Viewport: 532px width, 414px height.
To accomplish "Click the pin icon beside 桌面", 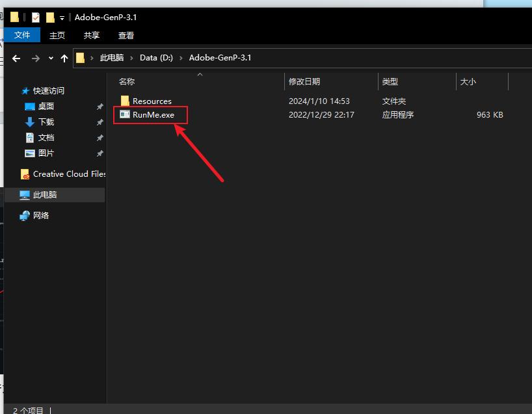I will coord(100,107).
